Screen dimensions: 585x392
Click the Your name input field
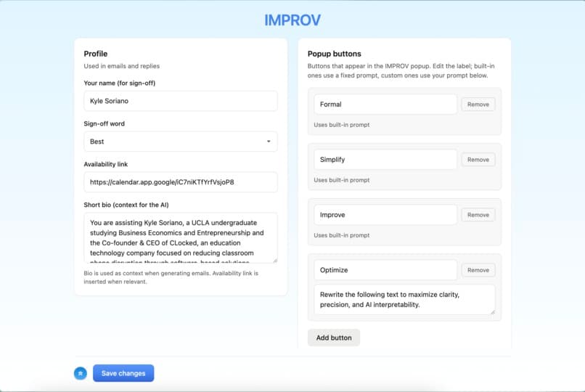pos(181,101)
